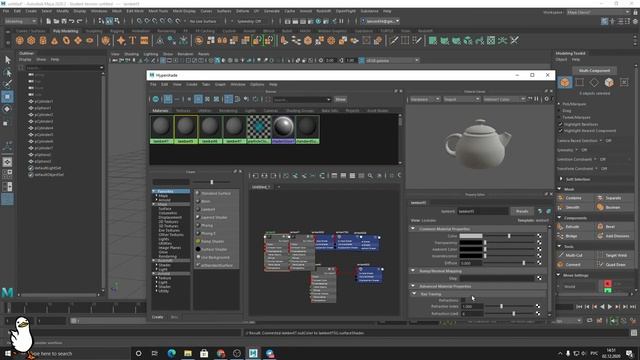Open the Material Viewer shape dropdown

(x=462, y=99)
